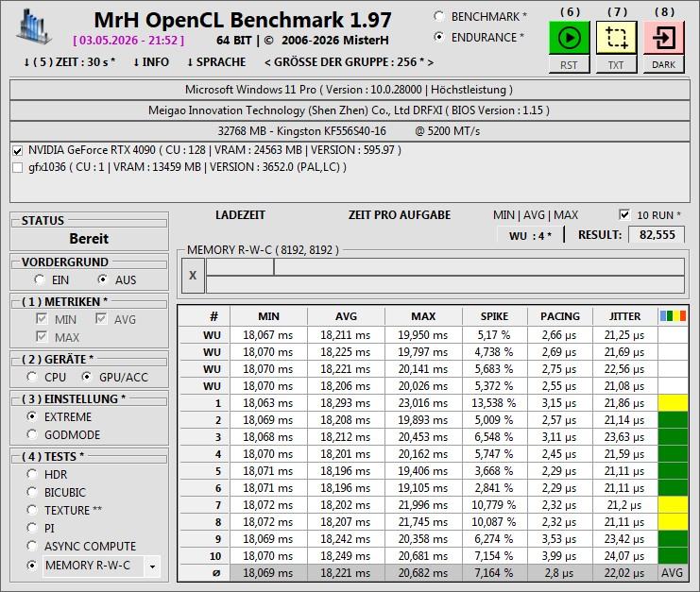This screenshot has width=700, height=592.
Task: Click the date stamp 03.05.2026 - 21:52
Action: click(128, 41)
